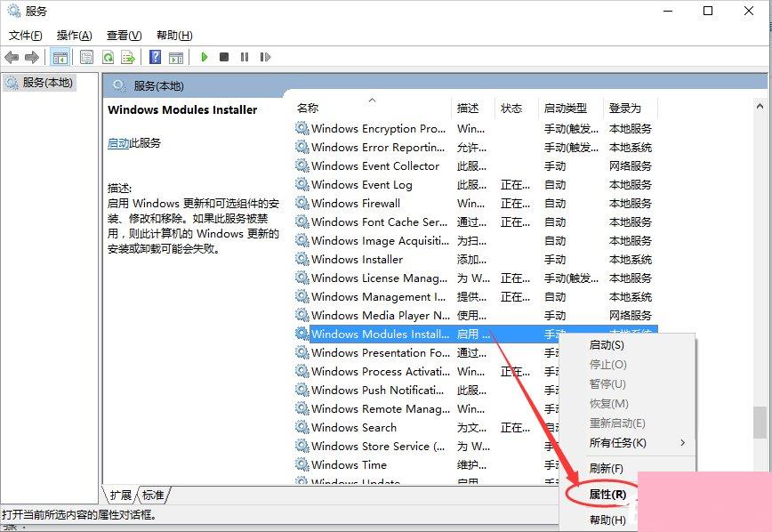
Task: Minimize the 服务 window
Action: tap(668, 11)
